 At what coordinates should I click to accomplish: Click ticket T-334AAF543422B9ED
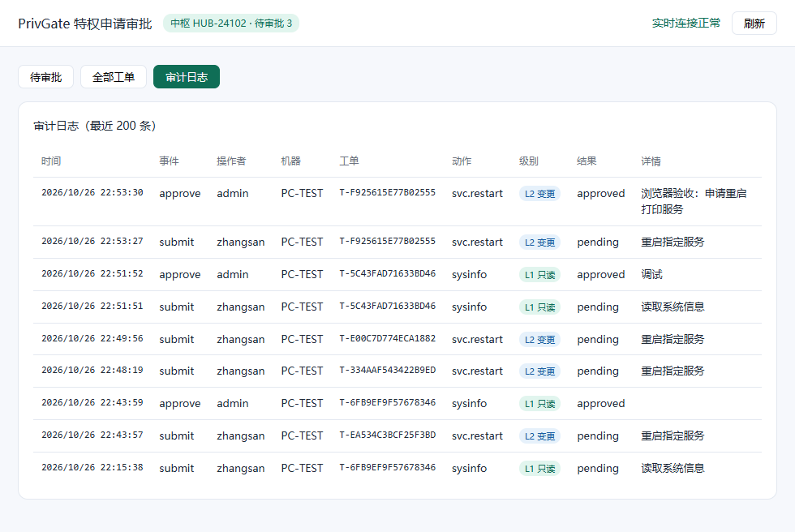click(x=388, y=371)
